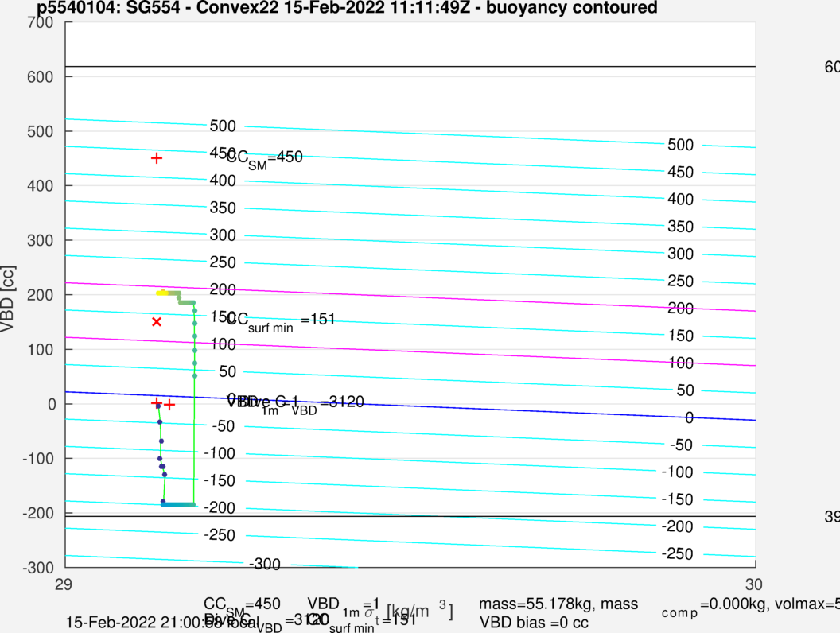The height and width of the screenshot is (633, 840).
Task: Select the 'VBD bias =0 cc' footer text
Action: pyautogui.click(x=534, y=623)
